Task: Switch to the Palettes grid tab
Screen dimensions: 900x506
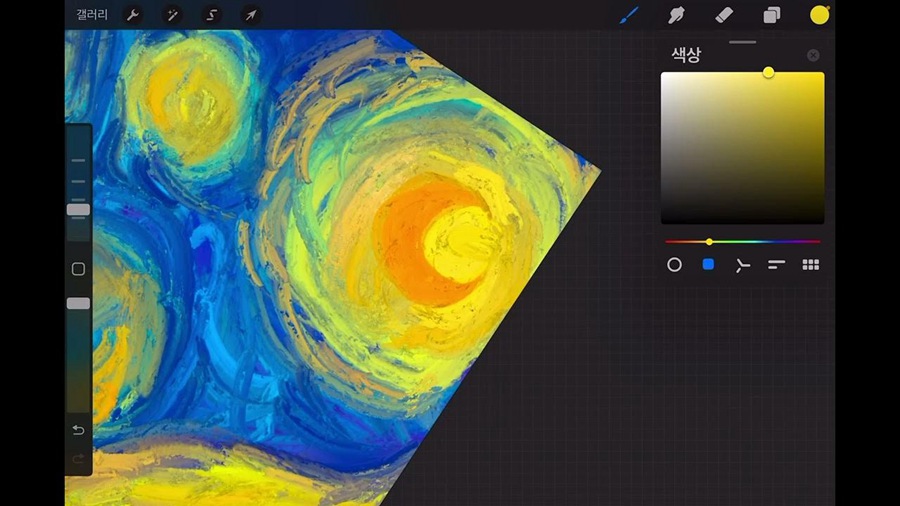Action: pyautogui.click(x=811, y=265)
